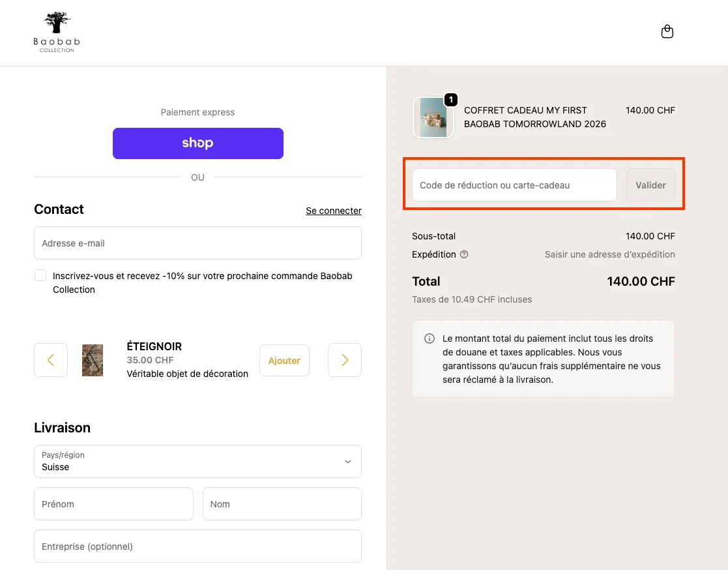The height and width of the screenshot is (570, 728).
Task: Click the COFFRET CADEAU product thumbnail
Action: click(433, 117)
